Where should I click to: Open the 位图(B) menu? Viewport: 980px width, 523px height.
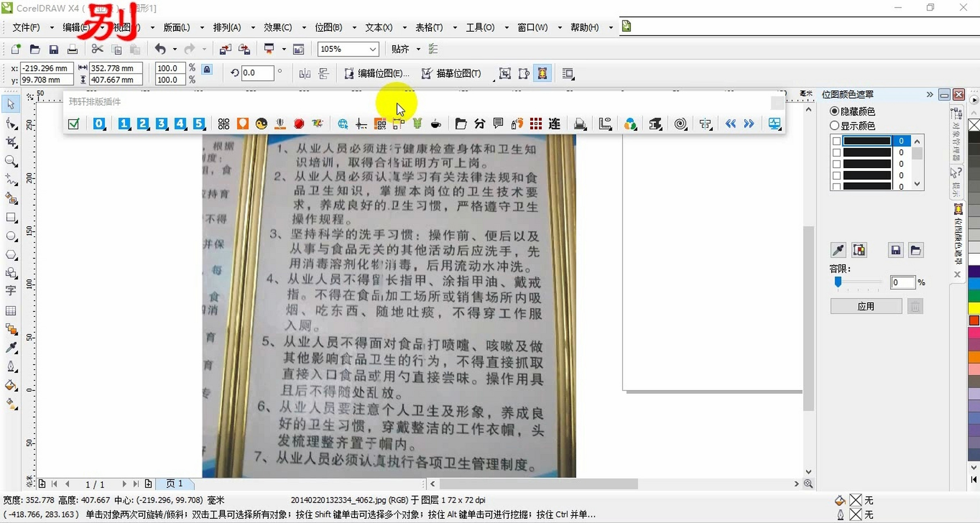(x=329, y=27)
